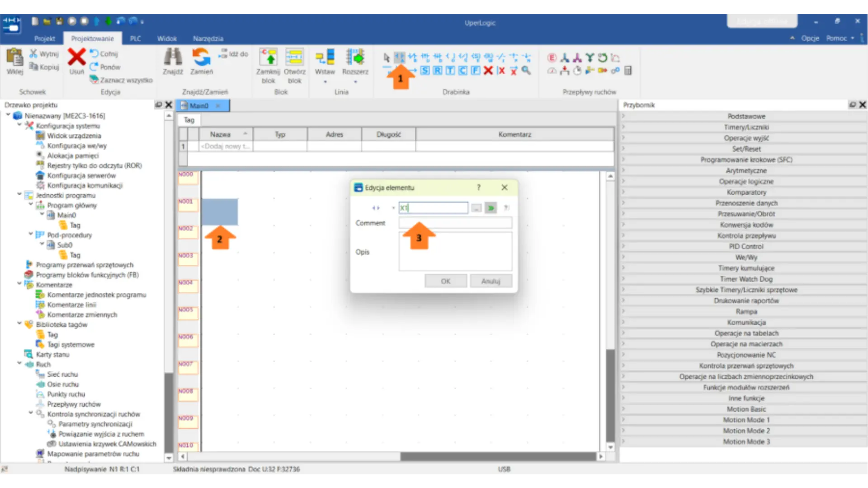Collapse the Konfiguracja systemu tree node
Image resolution: width=868 pixels, height=488 pixels.
pos(19,125)
